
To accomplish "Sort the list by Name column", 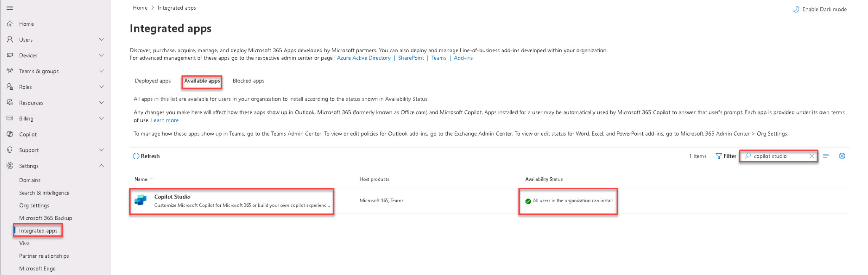I will (x=141, y=179).
